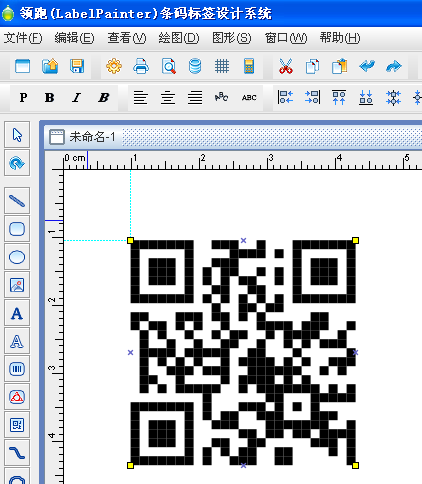Screen dimensions: 422x484
Task: Select the insert image tool
Action: (17, 285)
